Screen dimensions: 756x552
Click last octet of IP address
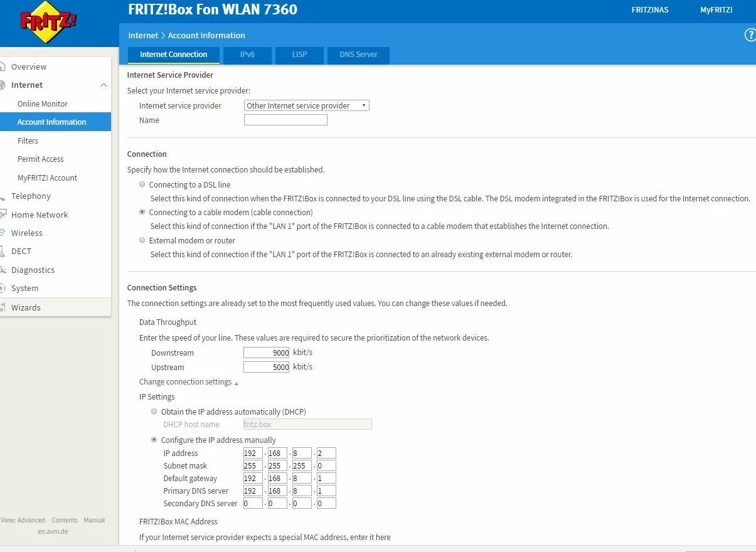pyautogui.click(x=326, y=453)
